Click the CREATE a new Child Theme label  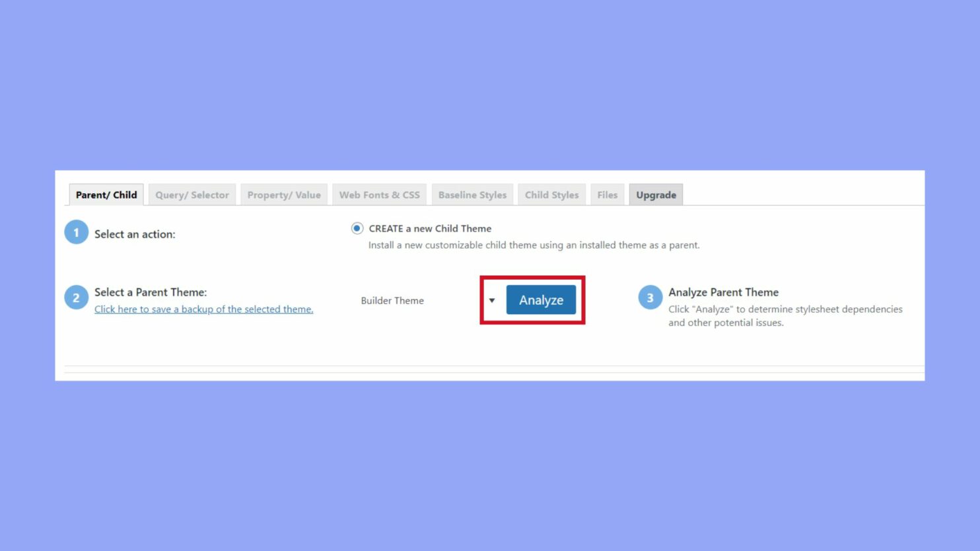[429, 228]
